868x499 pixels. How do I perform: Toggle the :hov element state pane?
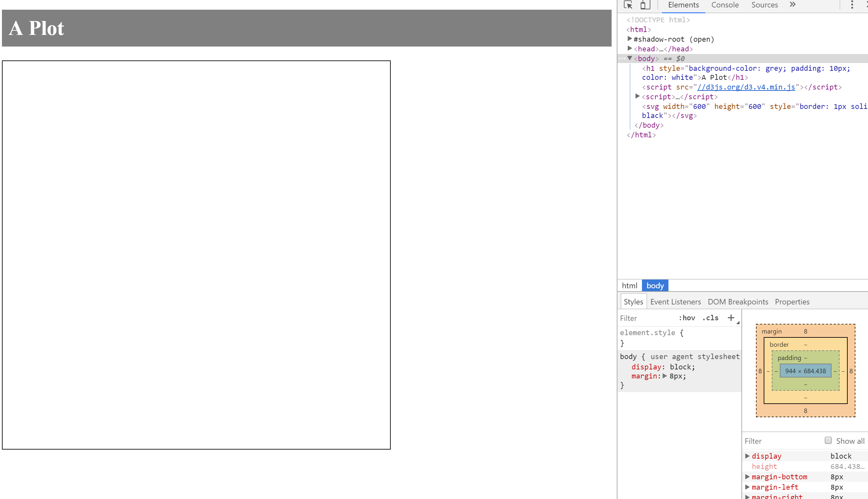(x=687, y=318)
